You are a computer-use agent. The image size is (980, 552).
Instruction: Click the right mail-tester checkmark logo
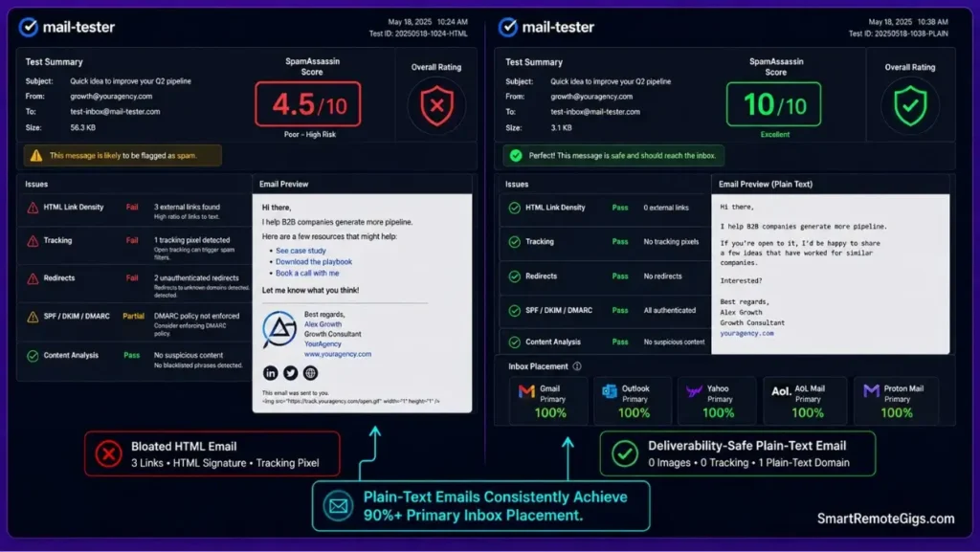(x=507, y=27)
